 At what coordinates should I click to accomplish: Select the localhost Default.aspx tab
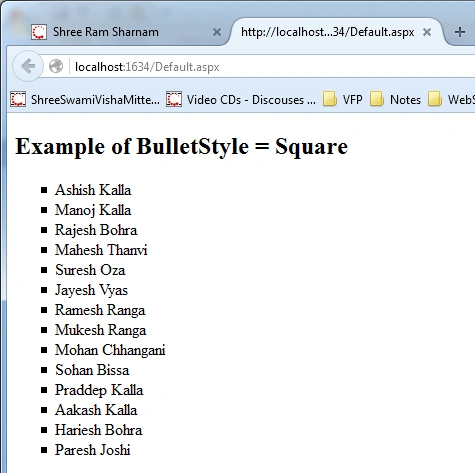pyautogui.click(x=337, y=32)
